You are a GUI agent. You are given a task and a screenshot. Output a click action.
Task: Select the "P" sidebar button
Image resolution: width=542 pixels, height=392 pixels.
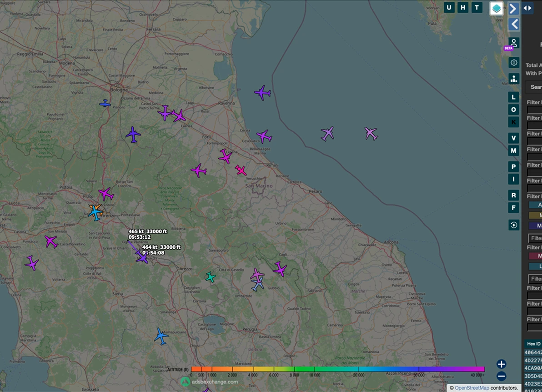[513, 165]
